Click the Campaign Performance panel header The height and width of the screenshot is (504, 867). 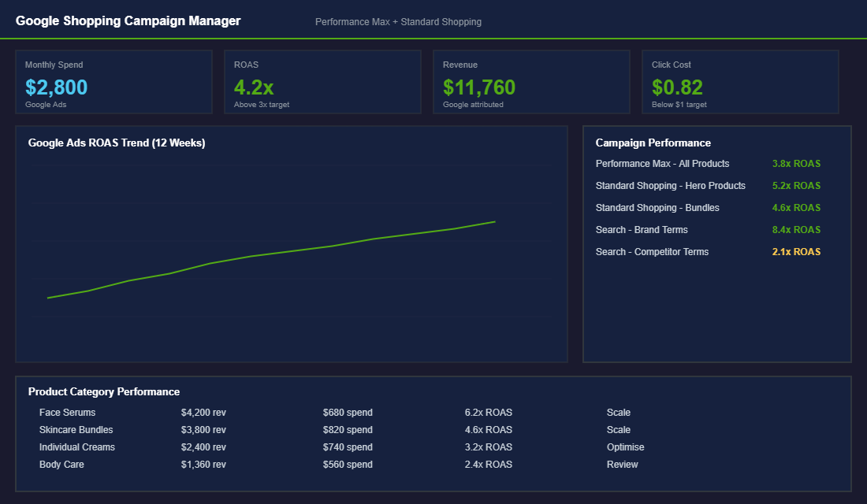652,143
